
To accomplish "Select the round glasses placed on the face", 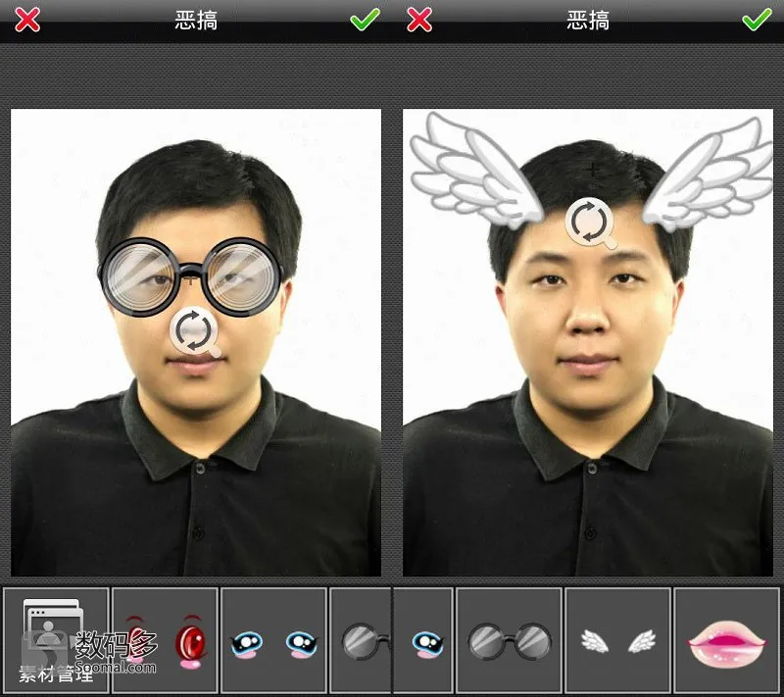I will (190, 276).
